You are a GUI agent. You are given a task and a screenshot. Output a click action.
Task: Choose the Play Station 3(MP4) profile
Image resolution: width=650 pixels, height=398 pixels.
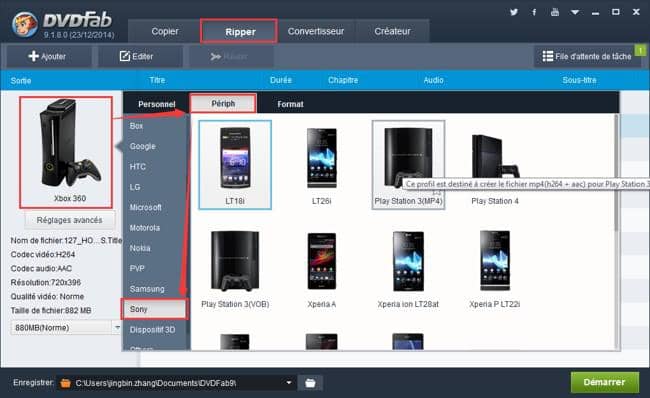[408, 165]
